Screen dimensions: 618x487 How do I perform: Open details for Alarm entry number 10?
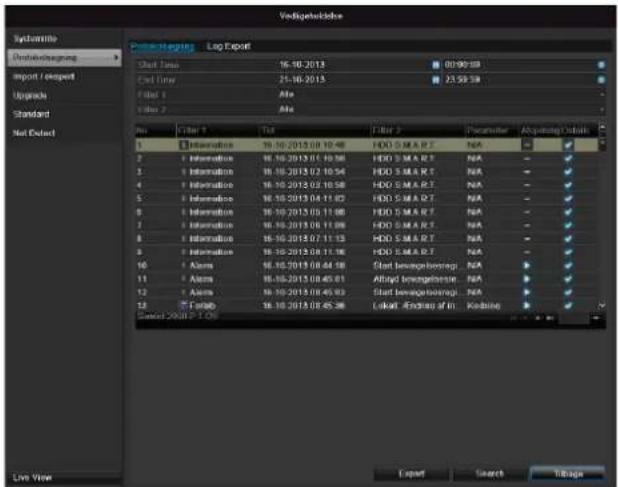coord(568,266)
